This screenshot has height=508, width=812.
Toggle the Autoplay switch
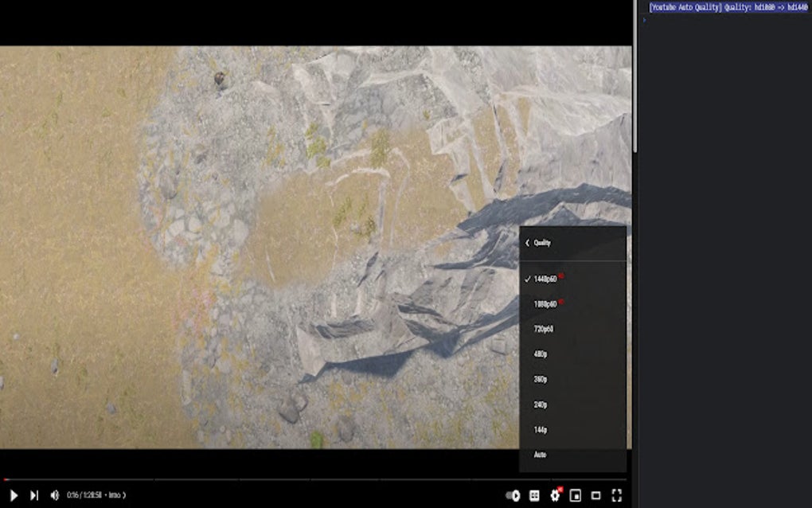(x=513, y=494)
